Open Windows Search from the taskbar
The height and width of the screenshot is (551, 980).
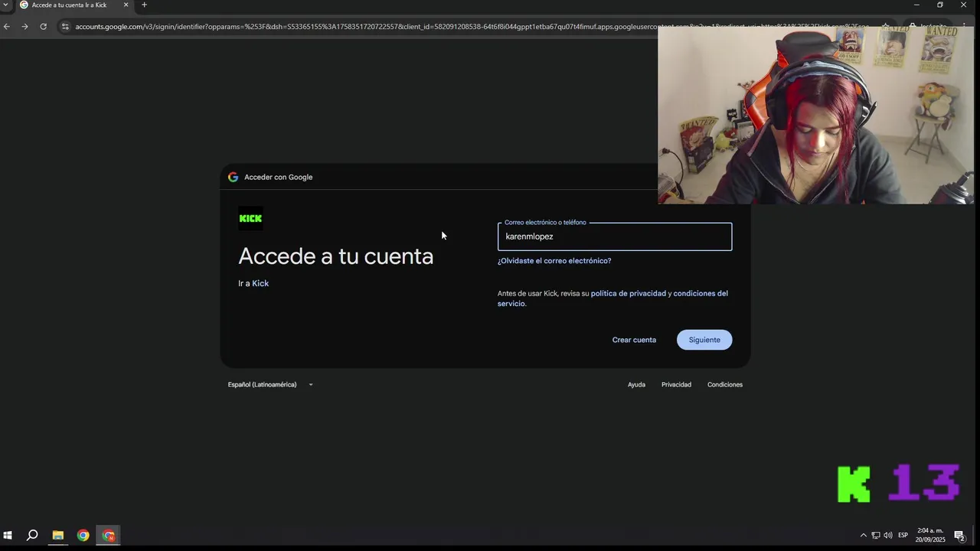(32, 535)
